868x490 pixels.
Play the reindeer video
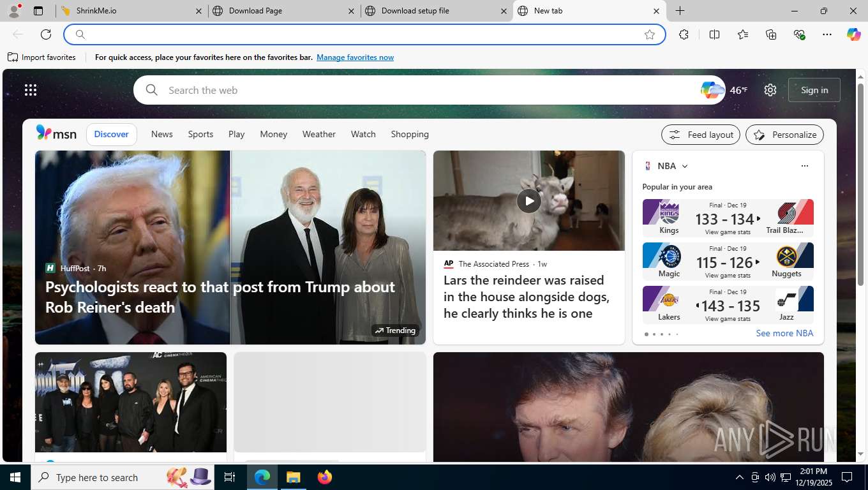(x=528, y=200)
